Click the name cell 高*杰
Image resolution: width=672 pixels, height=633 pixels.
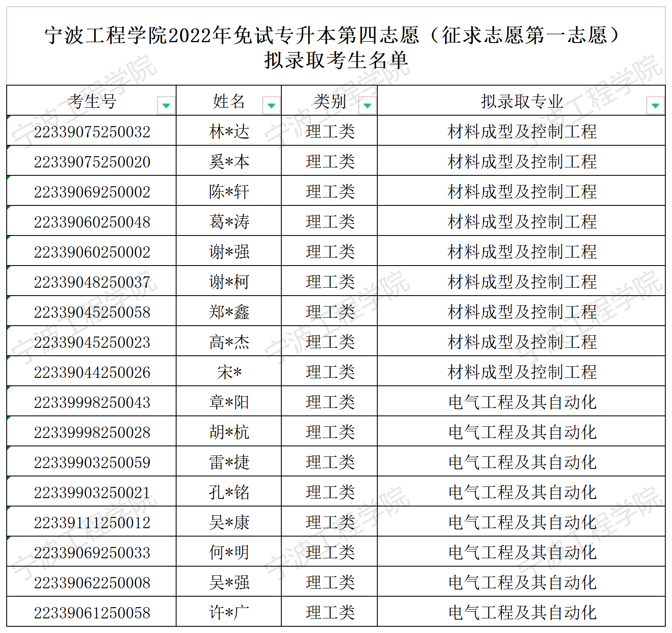229,341
